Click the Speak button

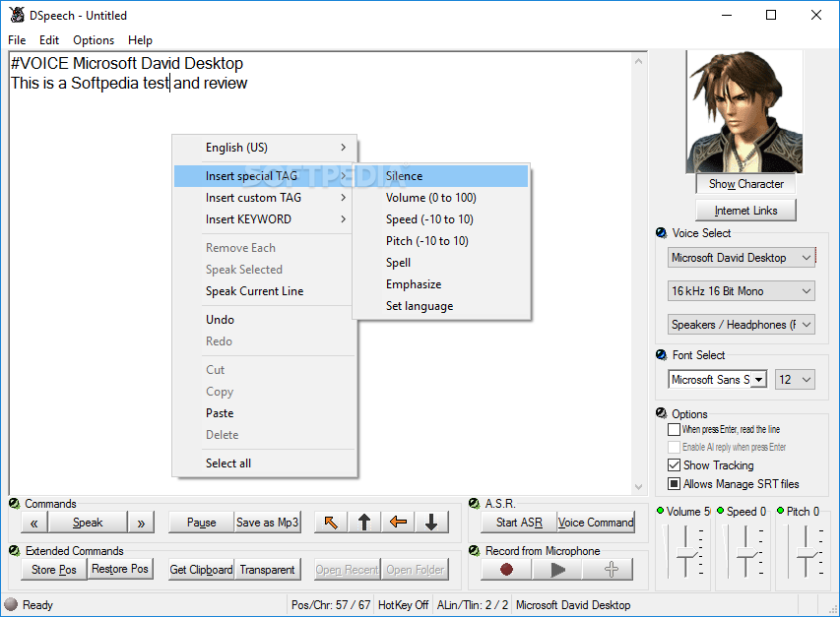tap(88, 523)
